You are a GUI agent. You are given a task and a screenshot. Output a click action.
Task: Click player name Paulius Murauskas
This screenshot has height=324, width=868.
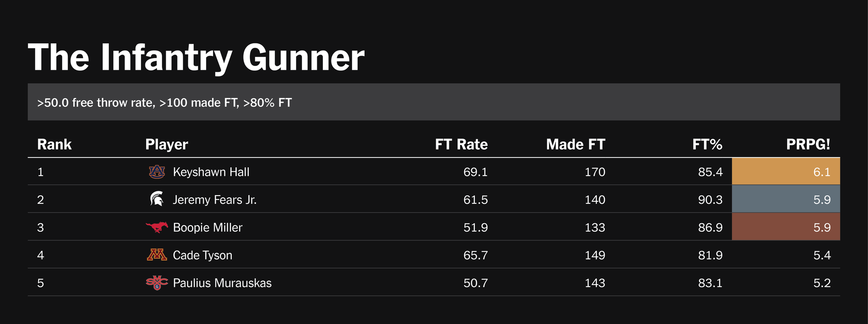(x=222, y=283)
